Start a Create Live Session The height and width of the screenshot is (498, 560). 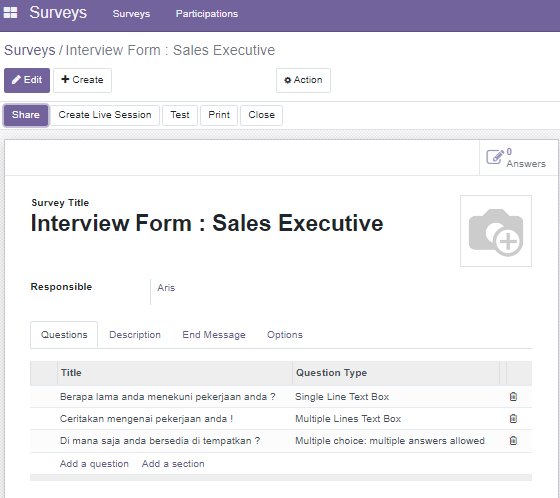pyautogui.click(x=105, y=115)
